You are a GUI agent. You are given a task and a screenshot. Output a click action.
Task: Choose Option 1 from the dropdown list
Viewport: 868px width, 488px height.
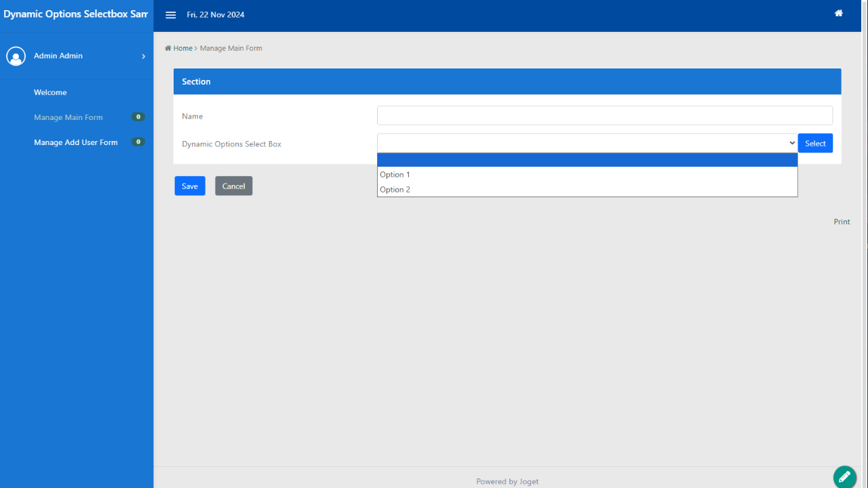click(x=395, y=175)
